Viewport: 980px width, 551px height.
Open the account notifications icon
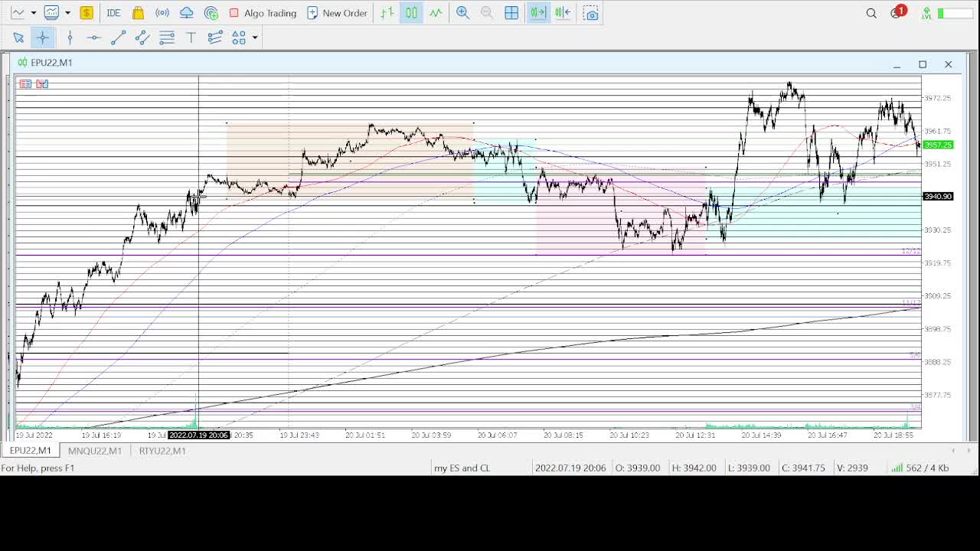point(897,12)
